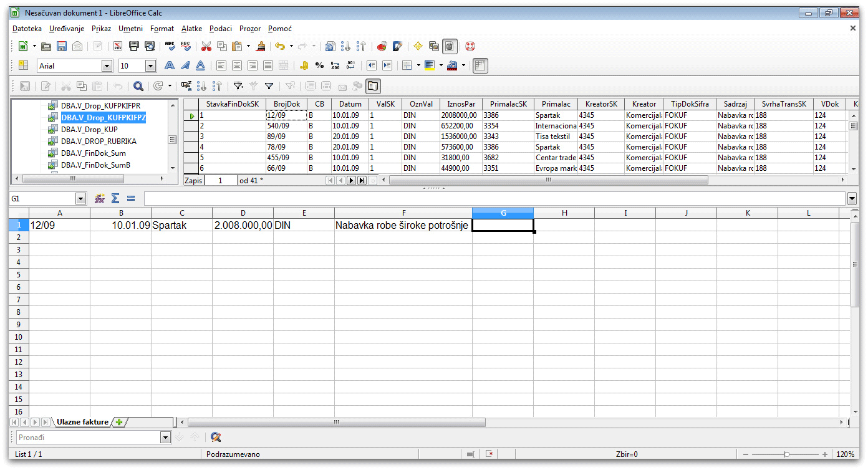The width and height of the screenshot is (868, 470).
Task: Click the Cut scissors icon in standard toolbar
Action: click(206, 46)
